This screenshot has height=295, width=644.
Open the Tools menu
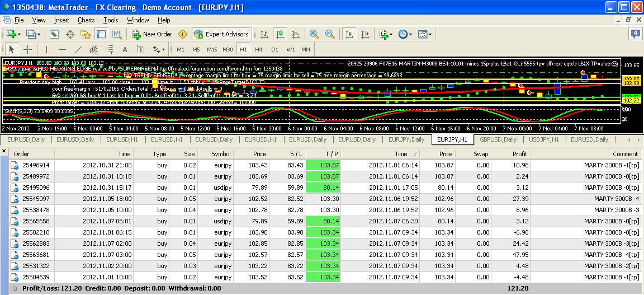(x=111, y=20)
